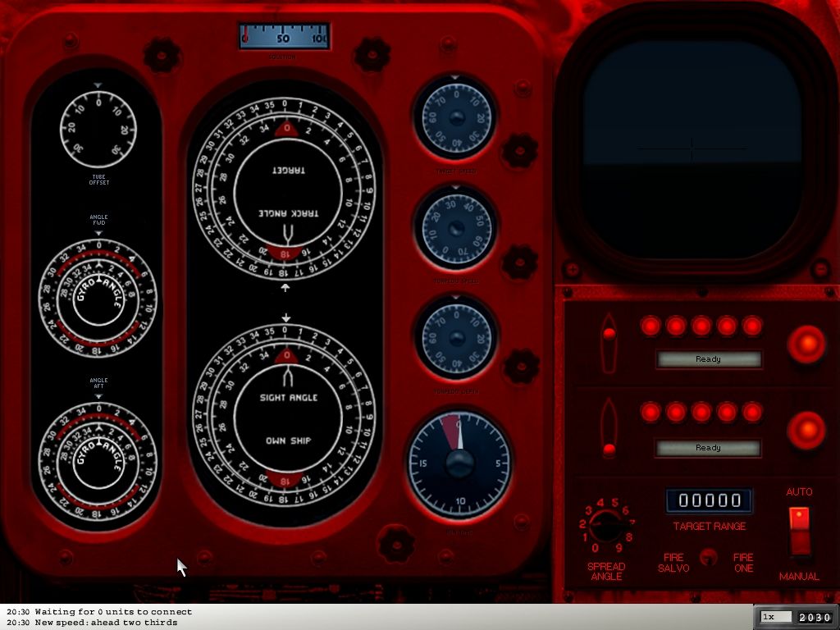Click the 1x time compression indicator
Image resolution: width=840 pixels, height=630 pixels.
[x=776, y=617]
